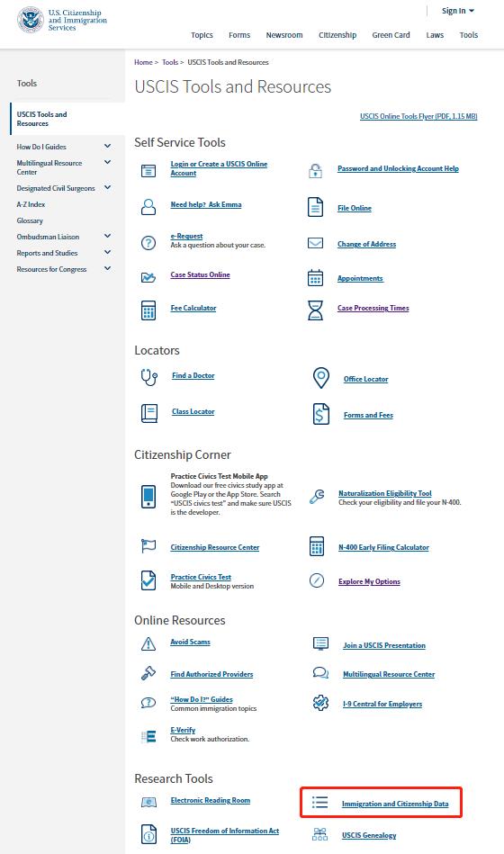Open the Tools menu in top navigation
The image size is (504, 854).
pyautogui.click(x=469, y=35)
